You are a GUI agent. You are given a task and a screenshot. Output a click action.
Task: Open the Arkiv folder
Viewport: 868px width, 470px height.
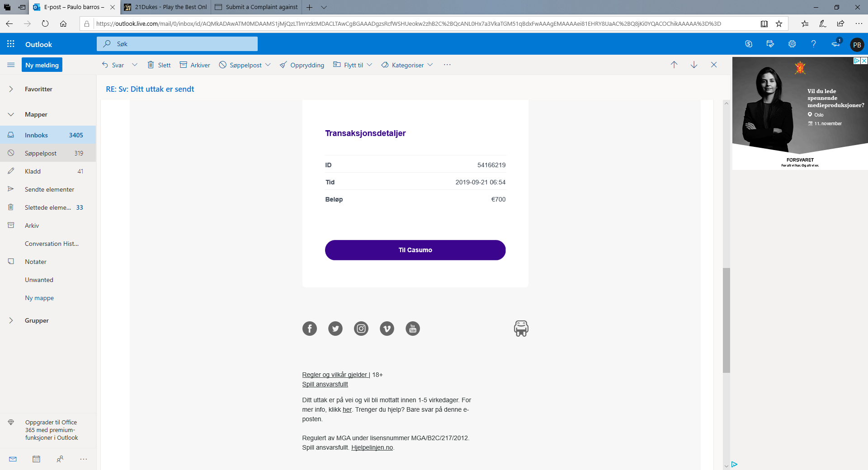(48, 226)
